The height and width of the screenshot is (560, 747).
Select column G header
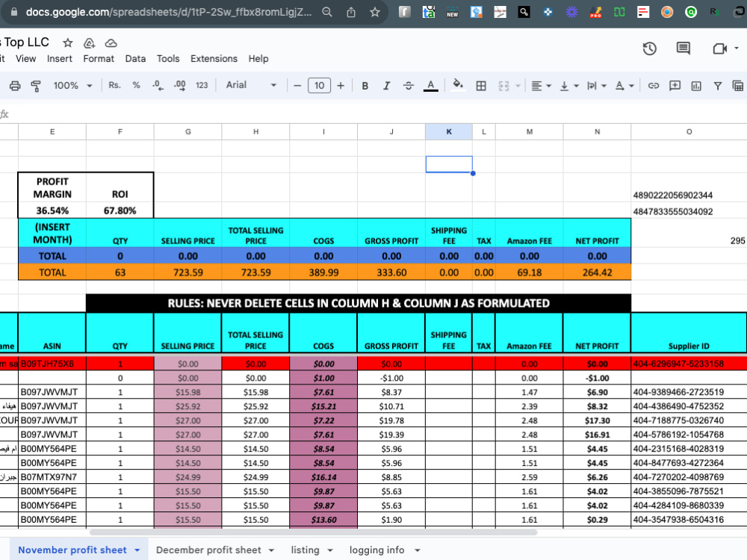187,132
